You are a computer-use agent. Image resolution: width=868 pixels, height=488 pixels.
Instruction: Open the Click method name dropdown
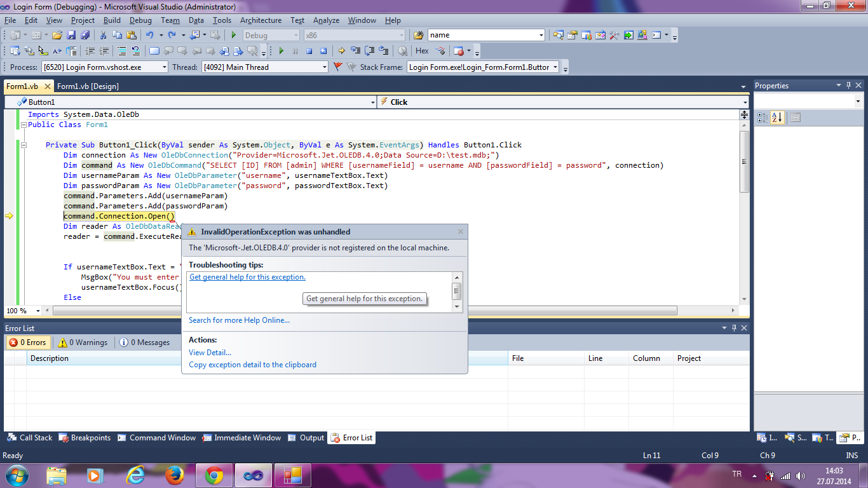point(745,102)
